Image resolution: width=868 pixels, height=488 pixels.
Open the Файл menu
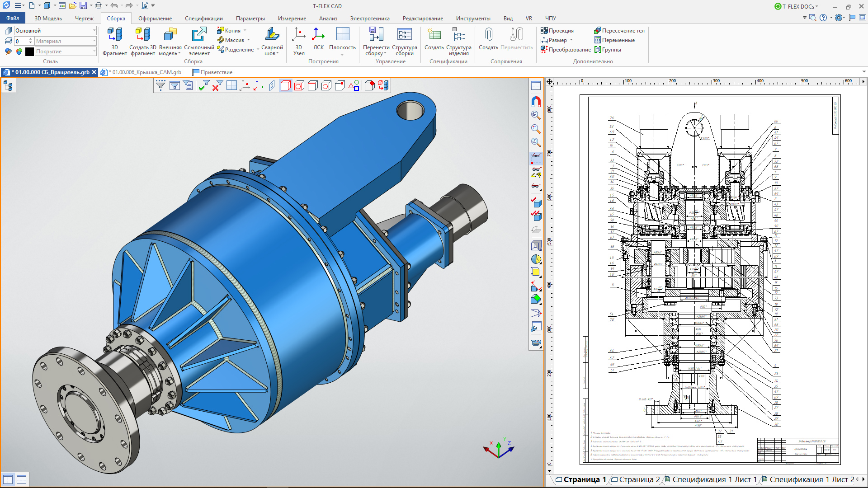[x=13, y=18]
